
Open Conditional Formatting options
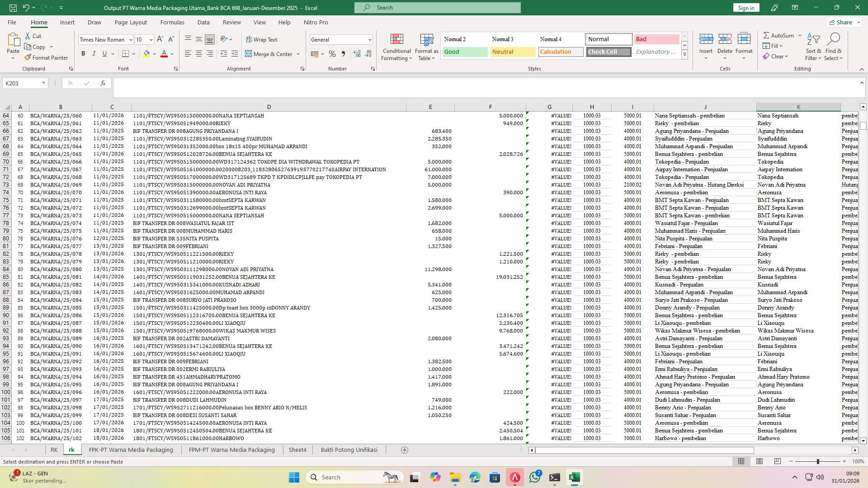(x=396, y=47)
